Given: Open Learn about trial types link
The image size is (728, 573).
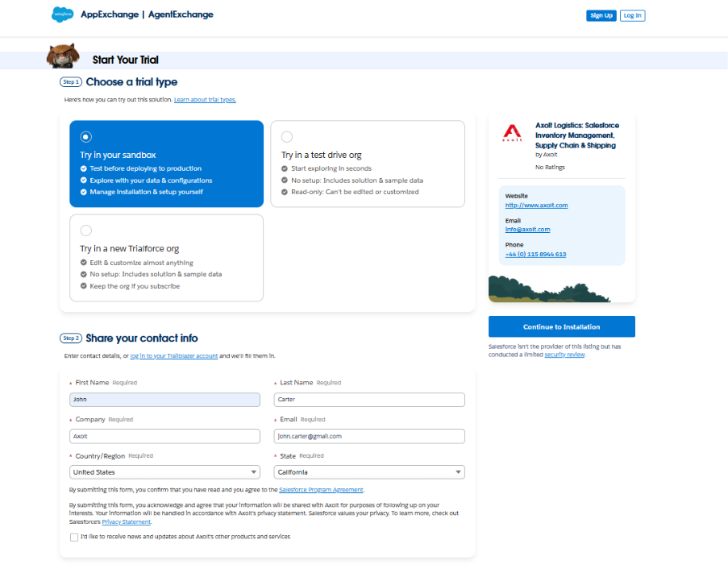Looking at the screenshot, I should [205, 100].
